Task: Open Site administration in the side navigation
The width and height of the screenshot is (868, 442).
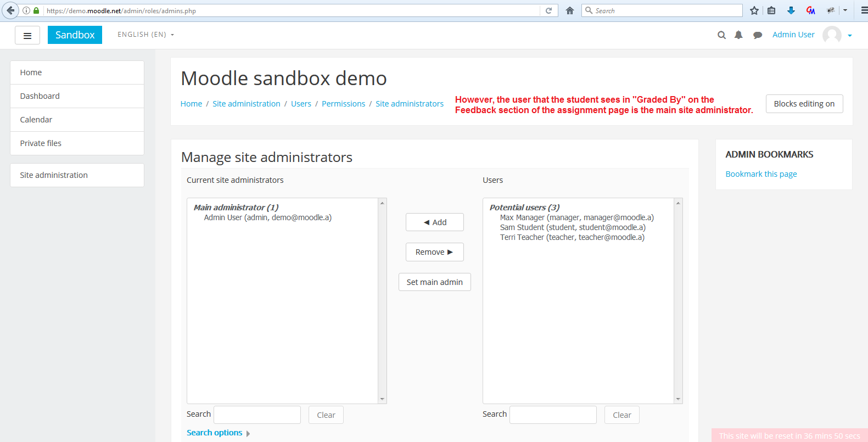Action: coord(77,175)
